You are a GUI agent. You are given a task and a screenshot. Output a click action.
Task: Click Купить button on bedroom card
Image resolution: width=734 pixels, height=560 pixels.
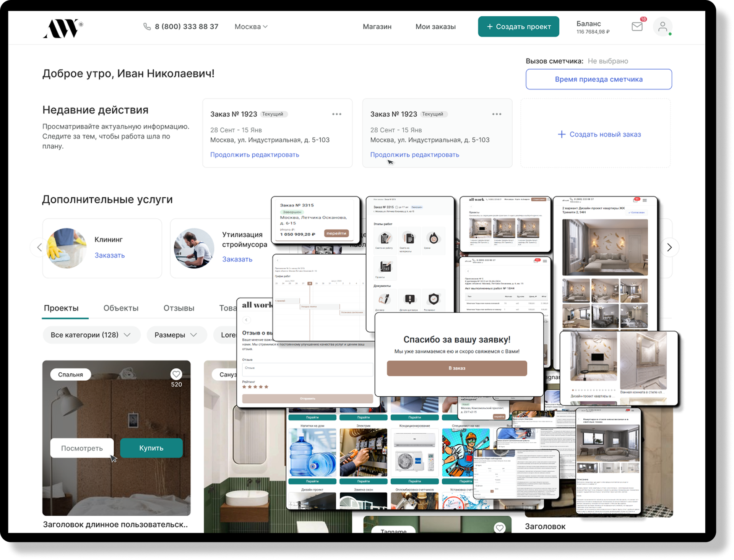[x=151, y=448]
